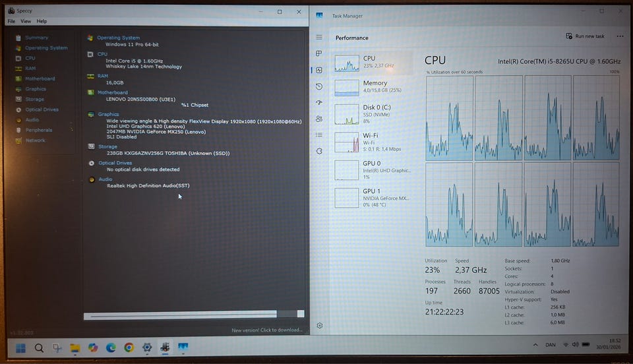Open Task Manager settings gear
This screenshot has width=633, height=364.
pyautogui.click(x=320, y=326)
